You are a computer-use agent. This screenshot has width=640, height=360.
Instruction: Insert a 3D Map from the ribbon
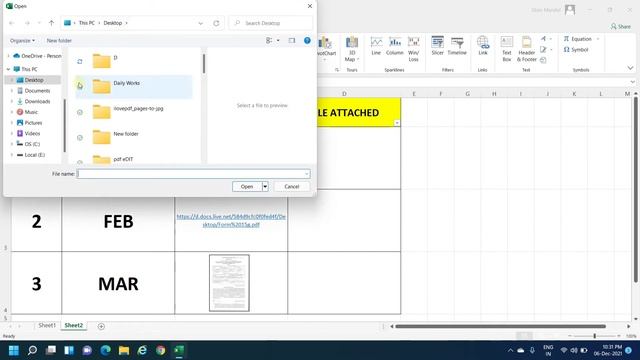click(351, 49)
